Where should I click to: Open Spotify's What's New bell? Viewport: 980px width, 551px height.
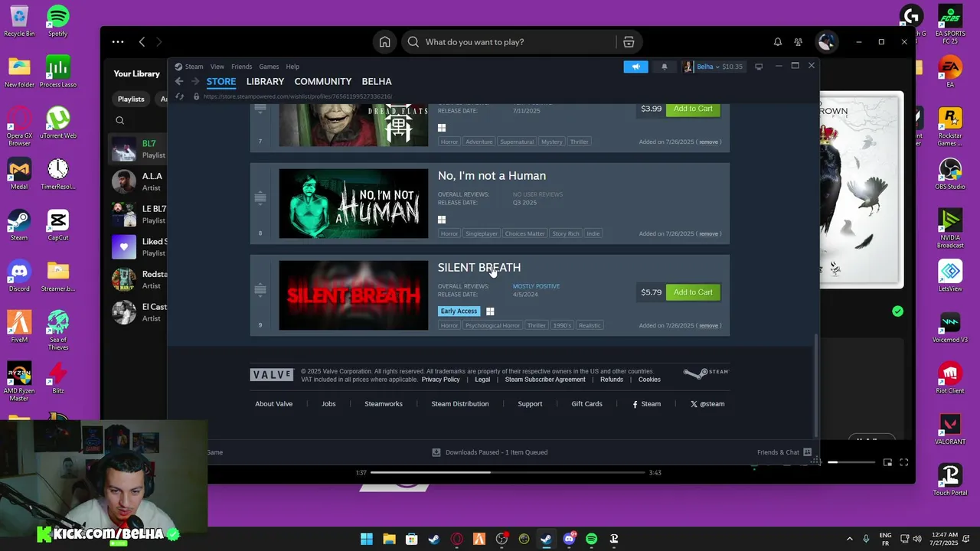click(778, 42)
